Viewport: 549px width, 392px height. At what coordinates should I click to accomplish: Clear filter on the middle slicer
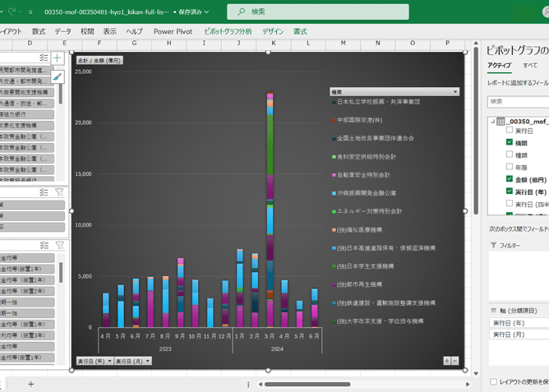tap(59, 192)
